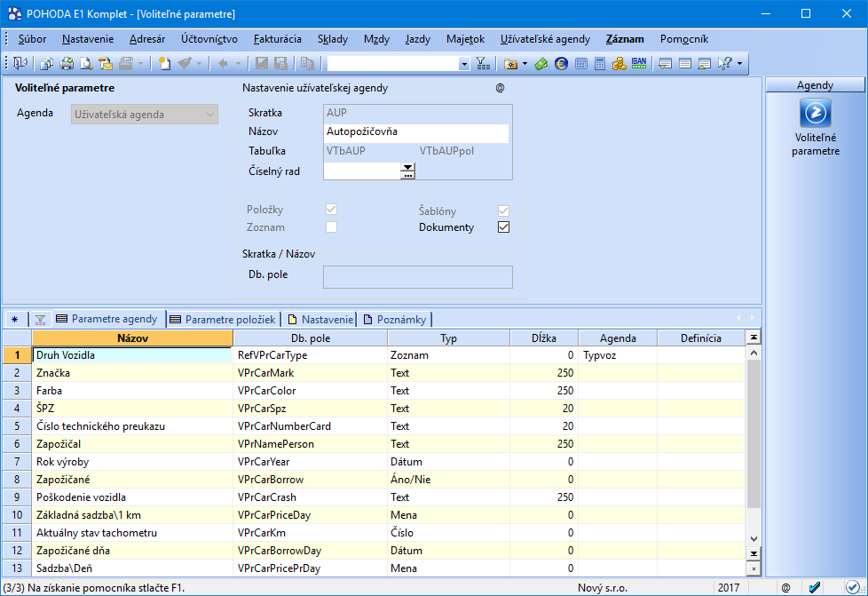Click the Agenda panel header button
The height and width of the screenshot is (596, 868).
pos(815,85)
